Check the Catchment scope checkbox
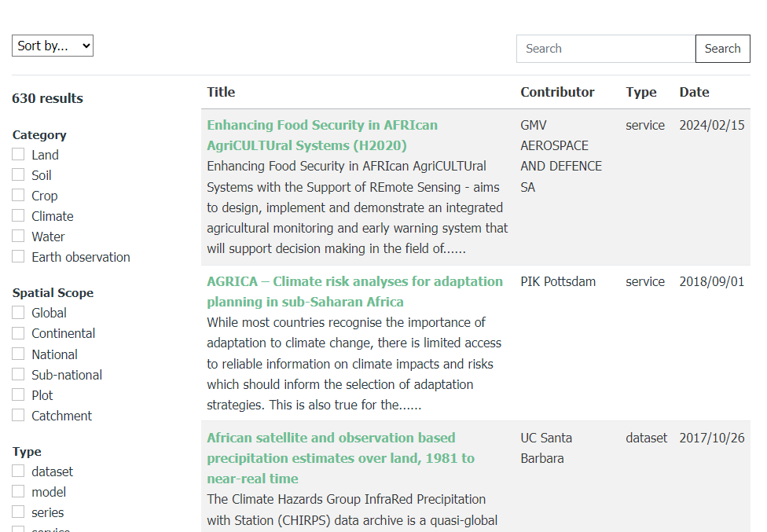This screenshot has height=532, width=767. 18,416
